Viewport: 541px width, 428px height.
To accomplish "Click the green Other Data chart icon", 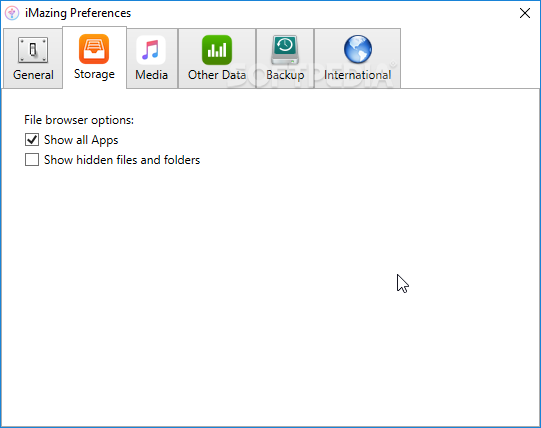I will [x=217, y=50].
